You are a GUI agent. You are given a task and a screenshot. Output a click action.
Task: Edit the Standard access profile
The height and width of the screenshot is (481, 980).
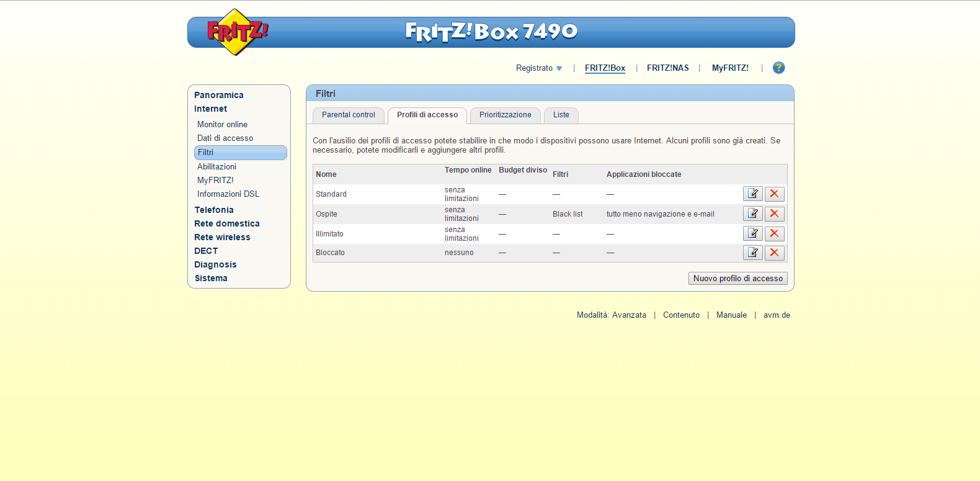coord(752,194)
